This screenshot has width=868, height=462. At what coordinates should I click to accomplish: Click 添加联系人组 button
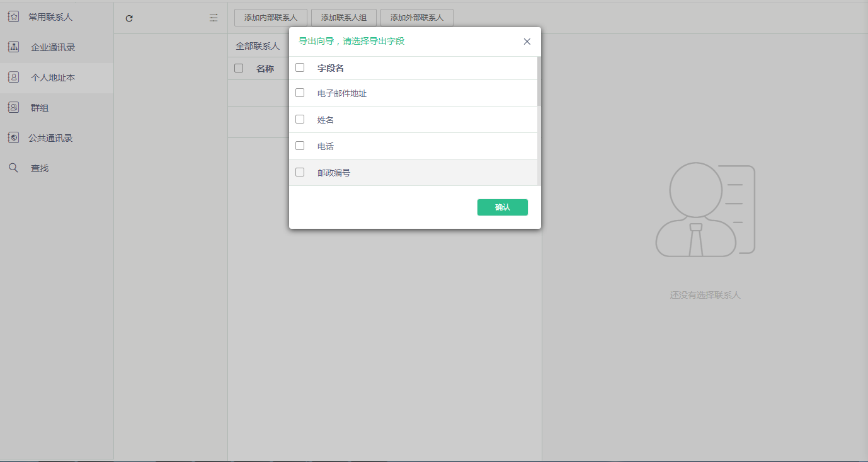[343, 18]
